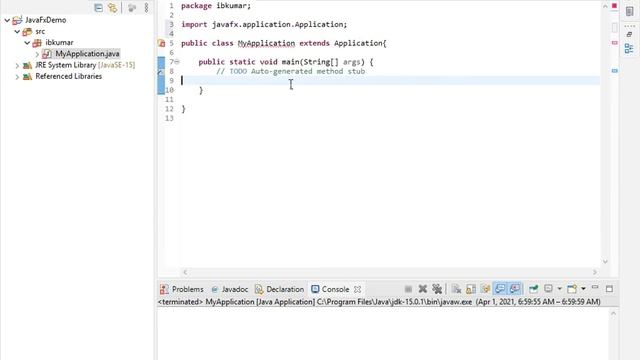The image size is (640, 360).
Task: Maximize the Console panel
Action: [x=609, y=289]
